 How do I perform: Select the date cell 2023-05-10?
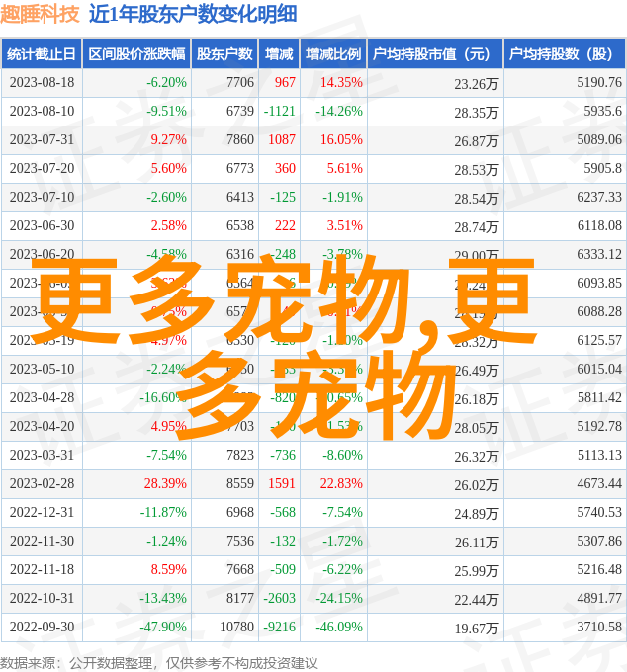42,369
